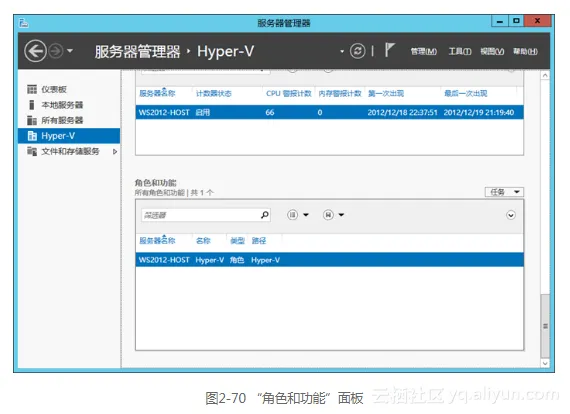Open the list options dropdown in the roles panel
The image size is (570, 414).
coord(298,215)
